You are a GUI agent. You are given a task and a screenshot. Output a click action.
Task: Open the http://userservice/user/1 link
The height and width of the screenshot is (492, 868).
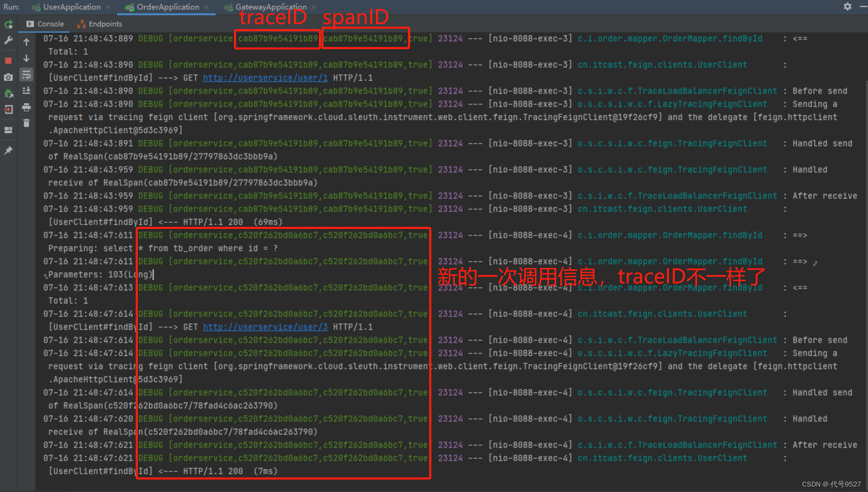point(265,78)
